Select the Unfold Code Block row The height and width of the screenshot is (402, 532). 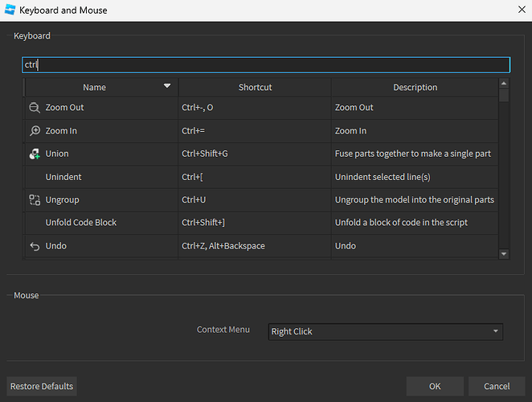[261, 223]
